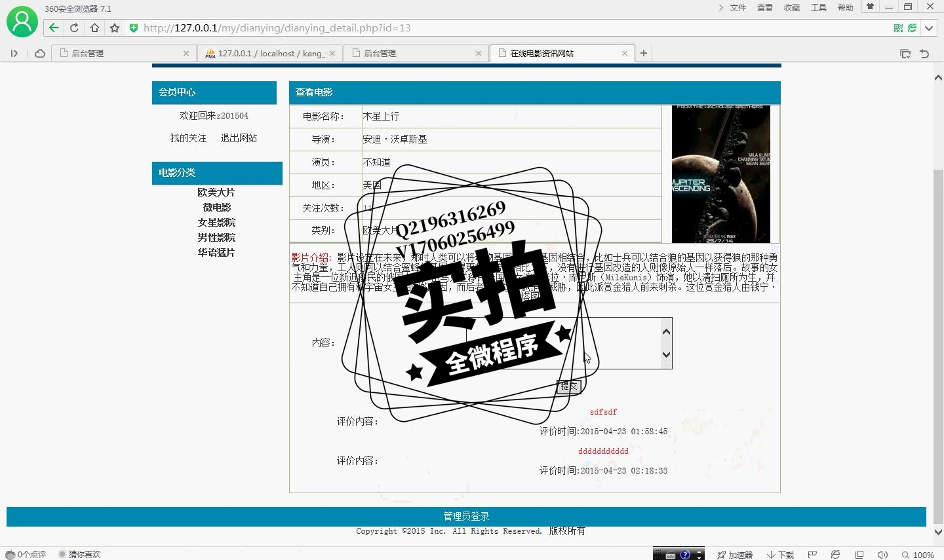Go back with the green arrow
The image size is (944, 560).
pyautogui.click(x=54, y=28)
